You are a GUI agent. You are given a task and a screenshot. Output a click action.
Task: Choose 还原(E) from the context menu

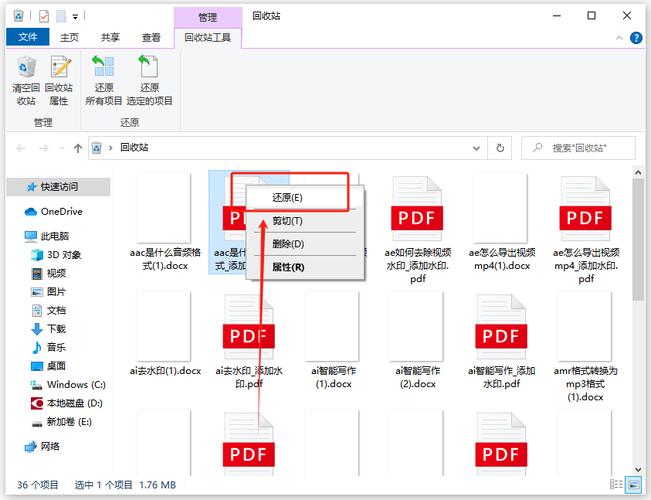pos(287,198)
